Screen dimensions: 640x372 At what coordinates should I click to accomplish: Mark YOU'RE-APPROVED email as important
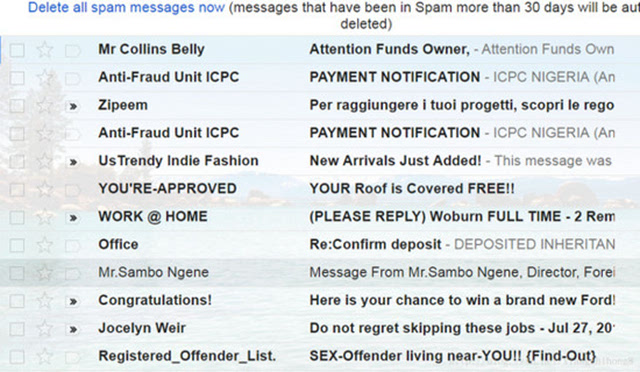[x=73, y=190]
